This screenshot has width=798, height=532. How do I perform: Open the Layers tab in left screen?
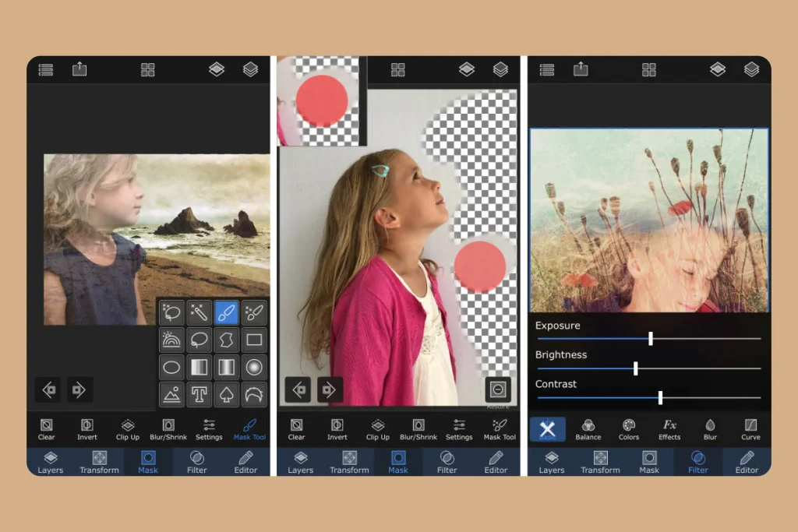pos(51,461)
